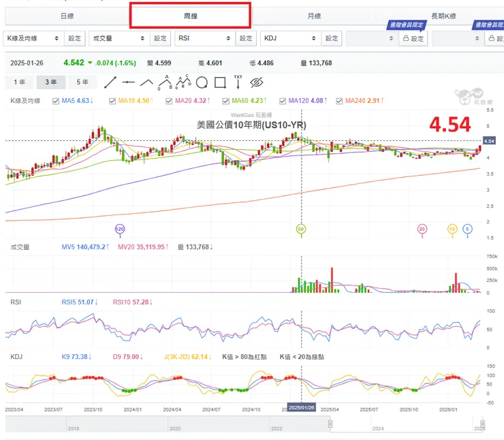Open 設定 for 成交量

(160, 38)
